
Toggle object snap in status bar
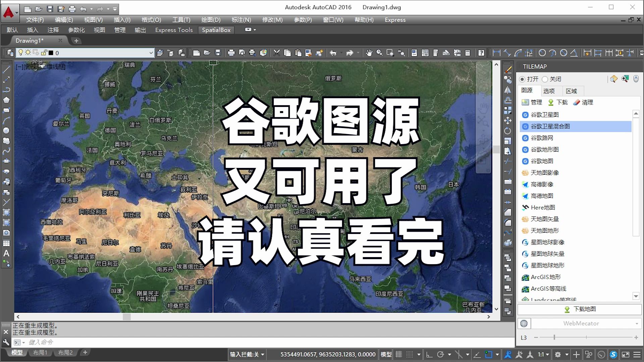coord(489,354)
